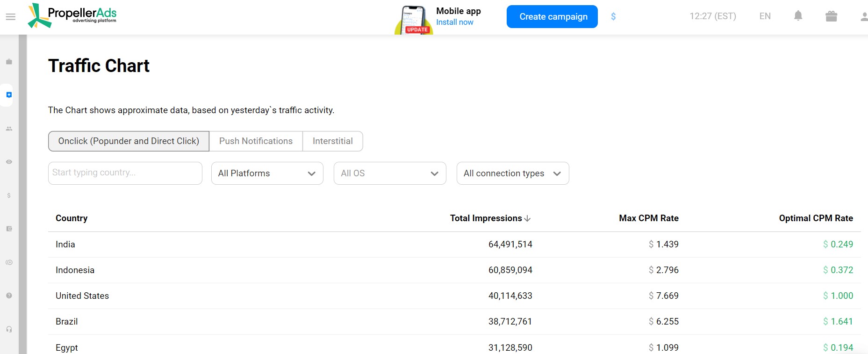Click the Traffic Chart page heading

point(99,66)
